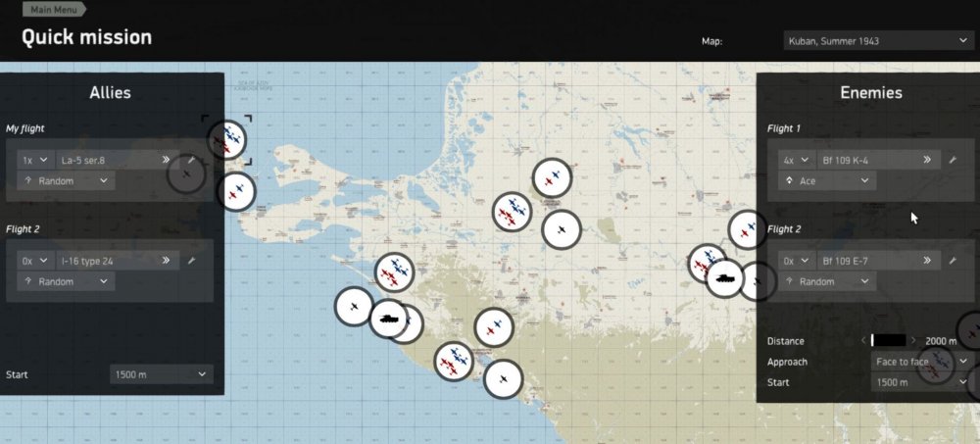Choose the single-plane marker in the central trio

click(562, 229)
